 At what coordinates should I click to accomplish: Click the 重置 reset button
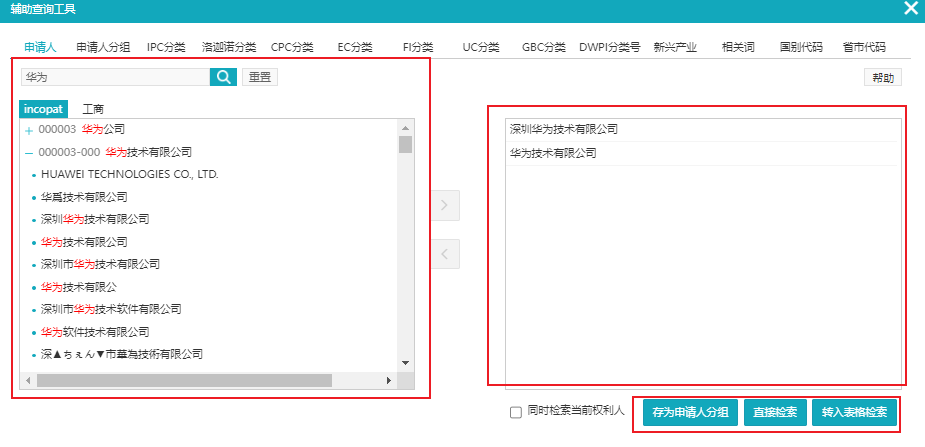tap(260, 77)
